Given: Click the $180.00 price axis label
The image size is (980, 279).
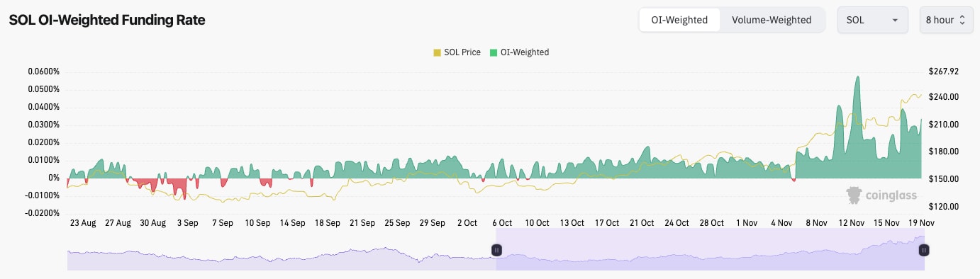Looking at the screenshot, I should (x=943, y=152).
